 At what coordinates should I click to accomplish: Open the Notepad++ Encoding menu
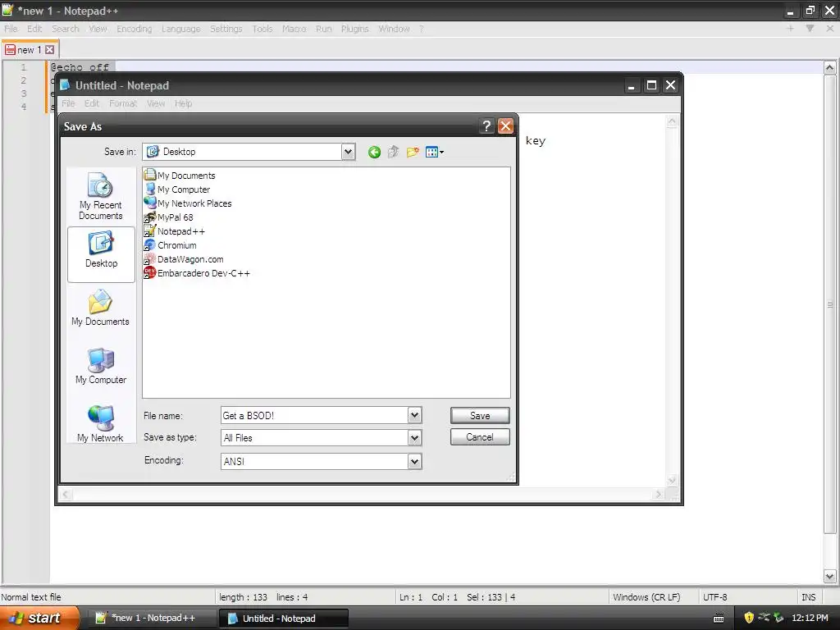coord(135,29)
